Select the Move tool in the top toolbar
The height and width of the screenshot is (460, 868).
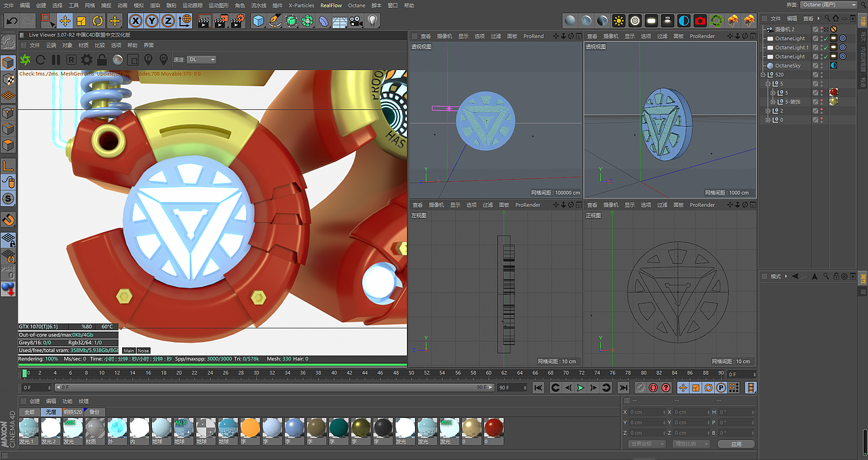pos(64,21)
